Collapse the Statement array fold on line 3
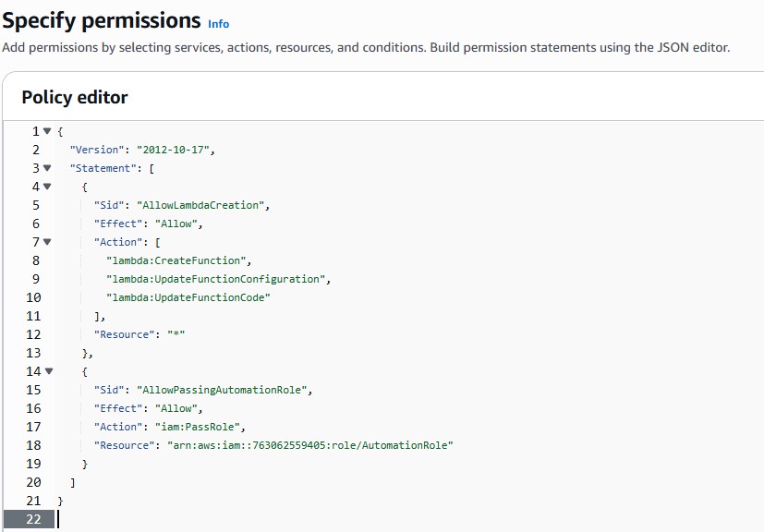The width and height of the screenshot is (764, 532). 47,168
